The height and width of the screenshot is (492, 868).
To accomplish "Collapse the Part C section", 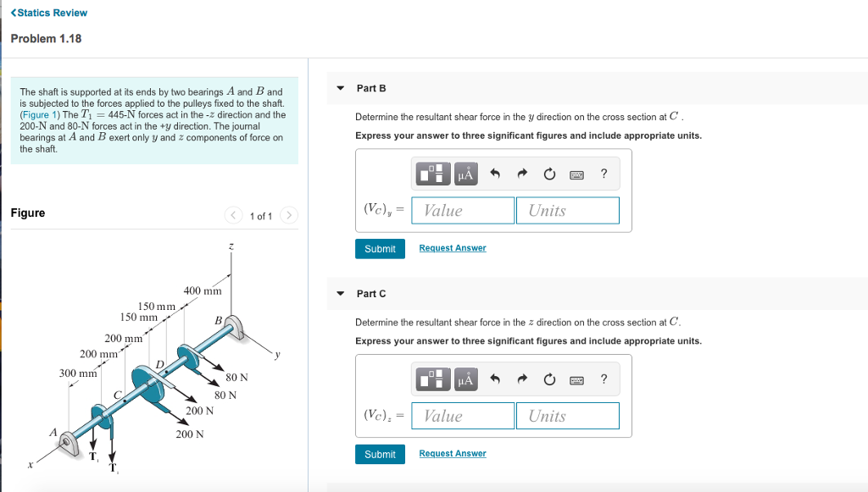I will 341,294.
